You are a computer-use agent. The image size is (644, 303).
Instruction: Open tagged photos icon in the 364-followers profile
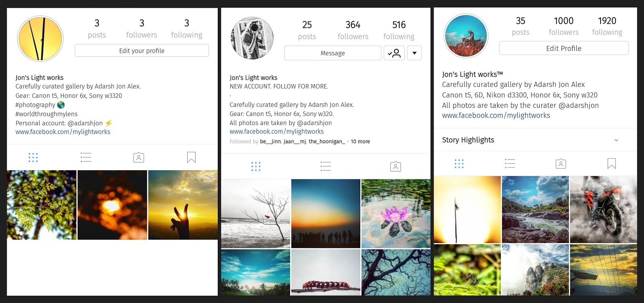coord(396,166)
